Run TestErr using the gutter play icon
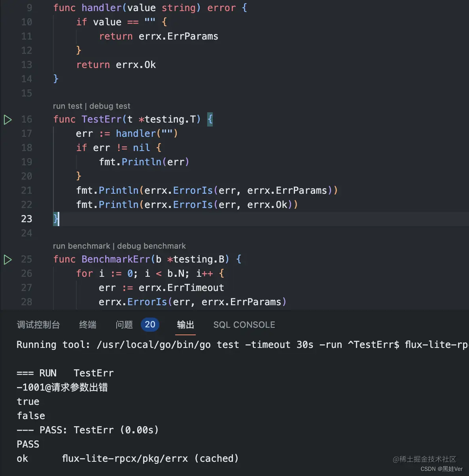The image size is (469, 476). [x=8, y=119]
